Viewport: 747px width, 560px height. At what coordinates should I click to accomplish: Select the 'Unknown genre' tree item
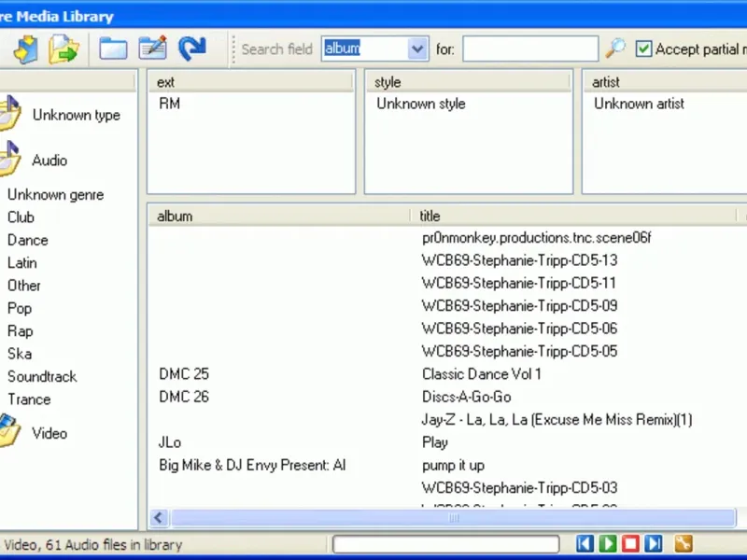55,195
